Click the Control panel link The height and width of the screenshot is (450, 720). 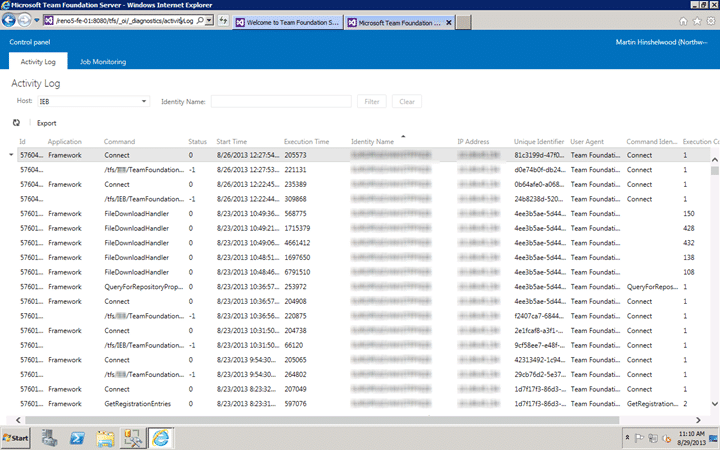point(30,42)
